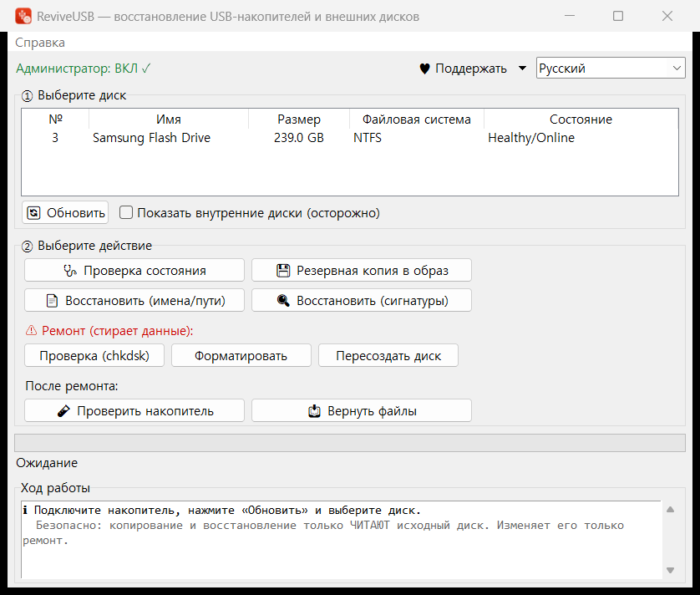
Task: Click the heart icon next to Поддержать
Action: click(x=424, y=69)
